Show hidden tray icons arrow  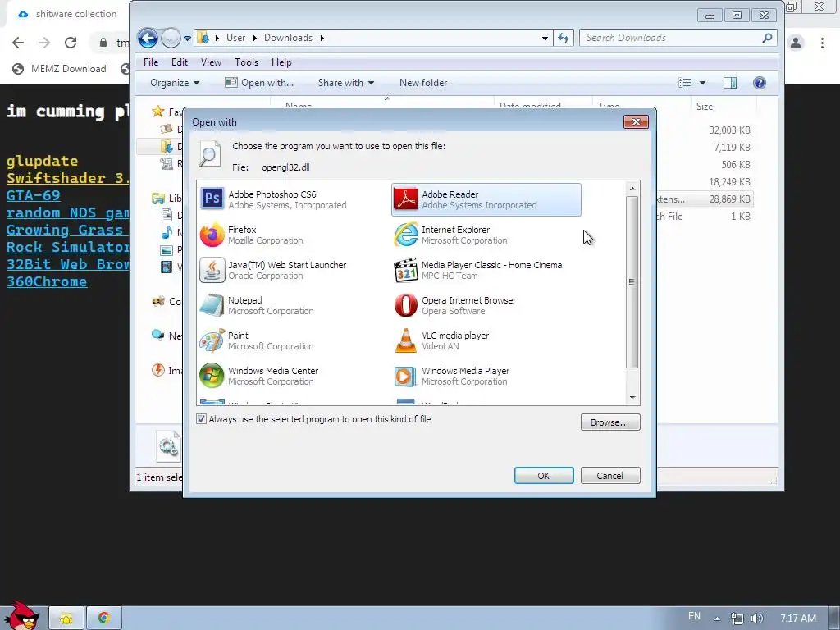tap(717, 619)
